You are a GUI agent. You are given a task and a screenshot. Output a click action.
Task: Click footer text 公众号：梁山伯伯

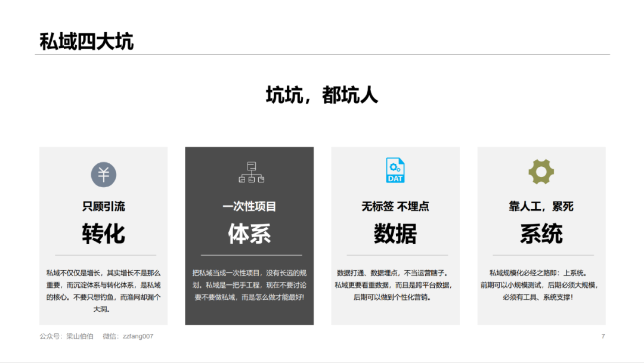click(66, 336)
